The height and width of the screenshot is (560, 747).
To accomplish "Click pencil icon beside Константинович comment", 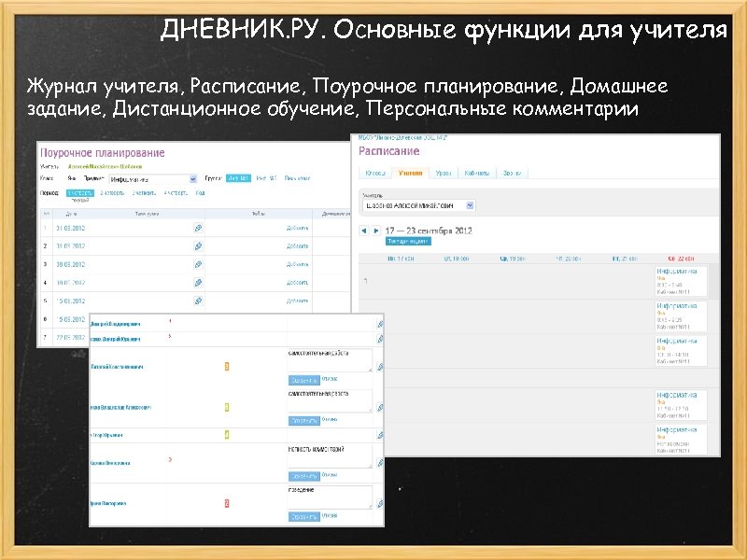I will [x=380, y=367].
